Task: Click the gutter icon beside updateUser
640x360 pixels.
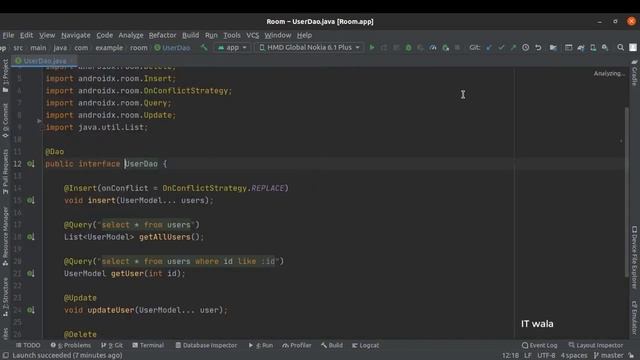Action: pyautogui.click(x=31, y=310)
